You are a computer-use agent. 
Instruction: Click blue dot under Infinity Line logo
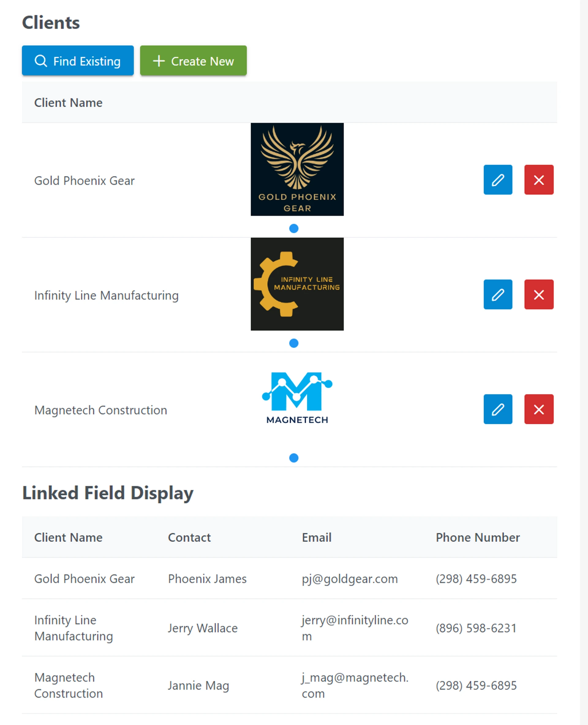[x=294, y=343]
